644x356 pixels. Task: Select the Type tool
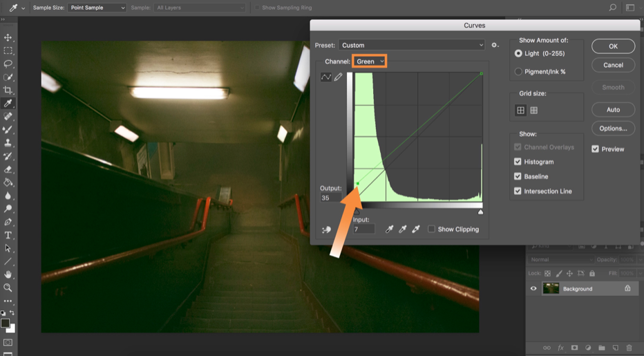tap(8, 235)
